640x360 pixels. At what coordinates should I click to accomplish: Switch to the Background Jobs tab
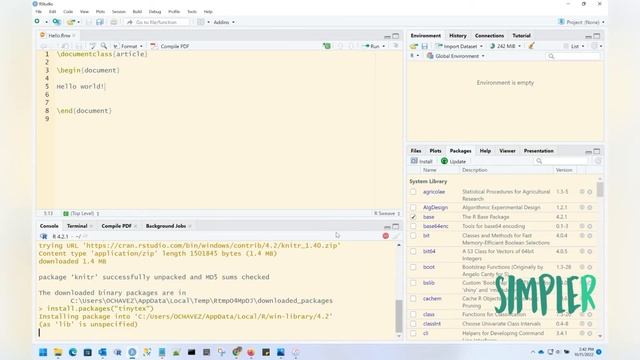166,226
